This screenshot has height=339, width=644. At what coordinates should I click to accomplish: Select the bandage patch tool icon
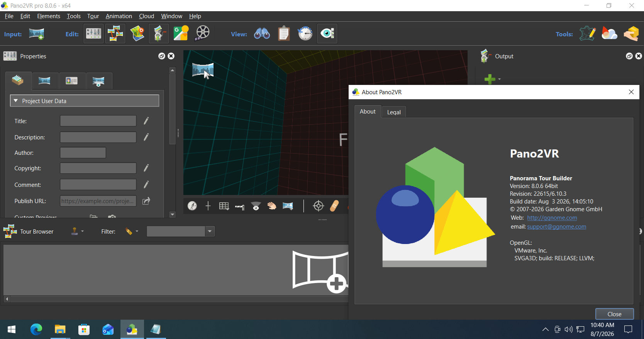click(x=334, y=206)
